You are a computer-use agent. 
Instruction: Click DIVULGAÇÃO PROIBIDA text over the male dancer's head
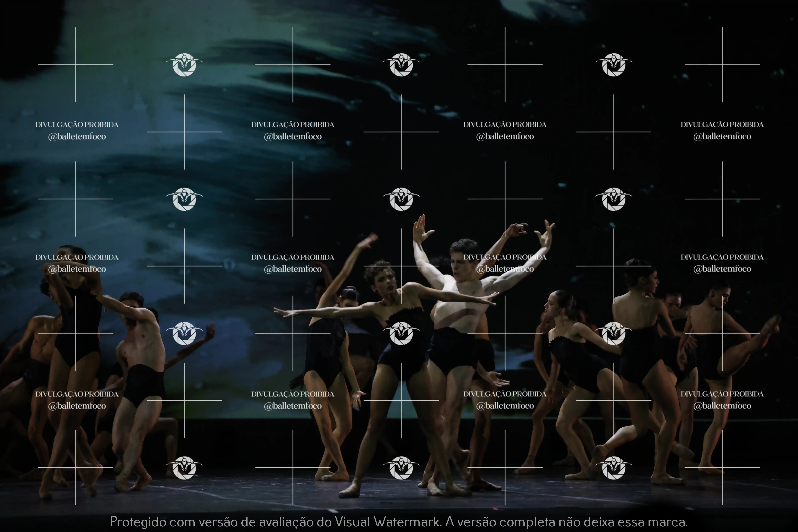[x=505, y=257]
